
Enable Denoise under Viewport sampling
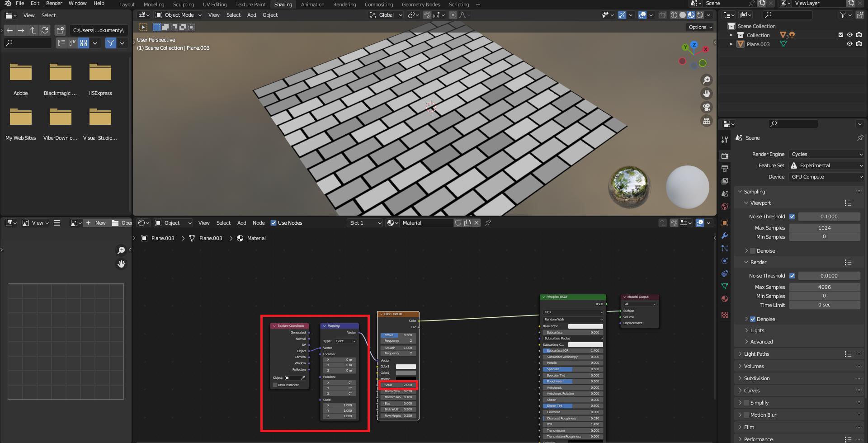pos(753,251)
